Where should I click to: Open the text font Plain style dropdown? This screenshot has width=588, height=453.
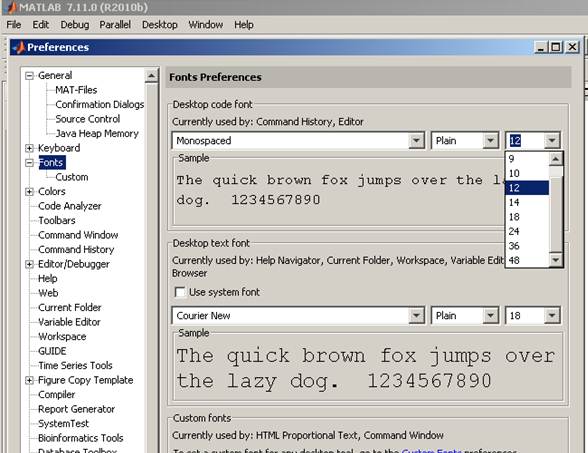point(490,316)
